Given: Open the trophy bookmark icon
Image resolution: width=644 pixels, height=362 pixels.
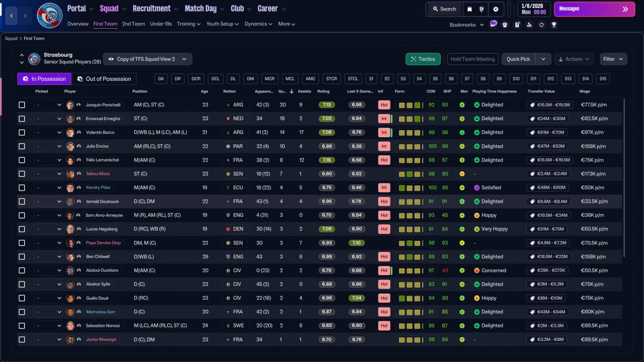Looking at the screenshot, I should click(554, 25).
